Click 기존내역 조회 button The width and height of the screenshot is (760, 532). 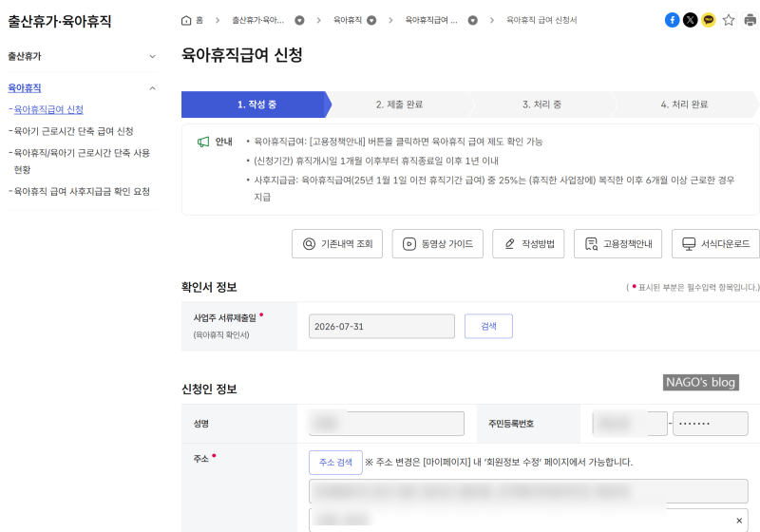(337, 244)
